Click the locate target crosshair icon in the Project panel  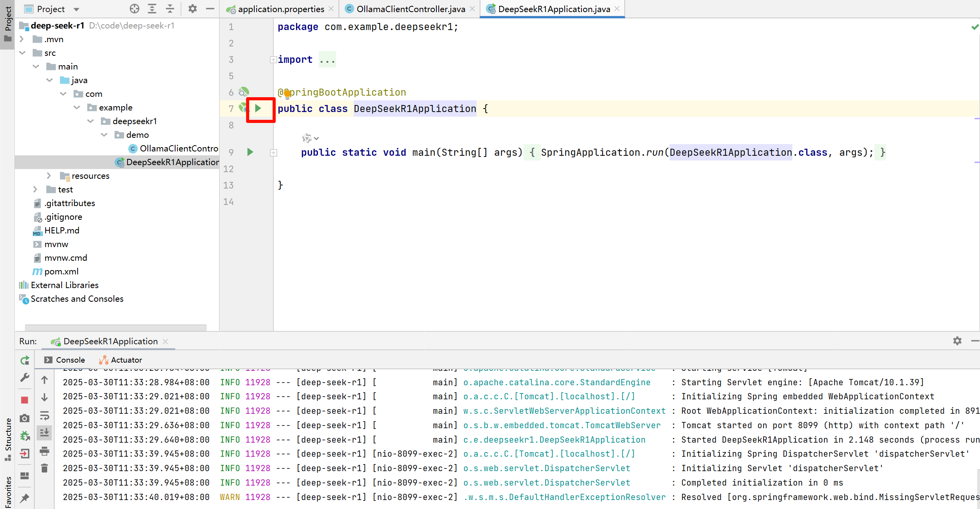click(135, 9)
